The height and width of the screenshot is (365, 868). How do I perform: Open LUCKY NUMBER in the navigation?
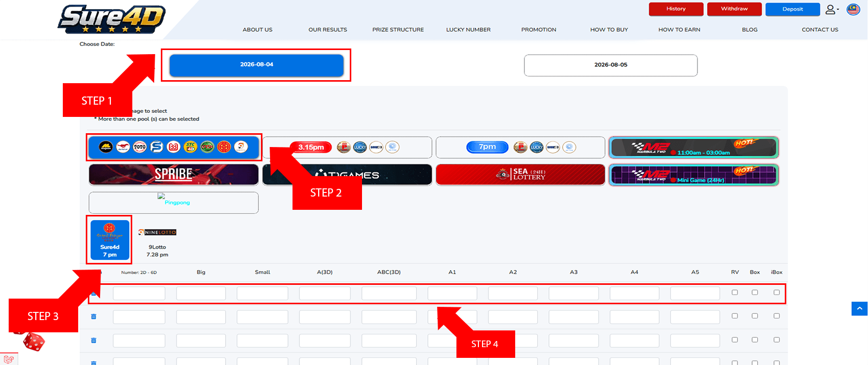pyautogui.click(x=468, y=30)
